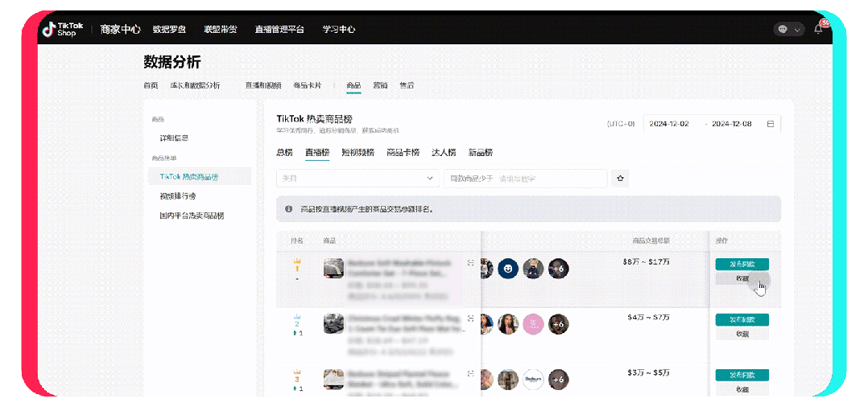Click the $3万 ~ $5万 sales value
868x407 pixels.
click(x=648, y=372)
